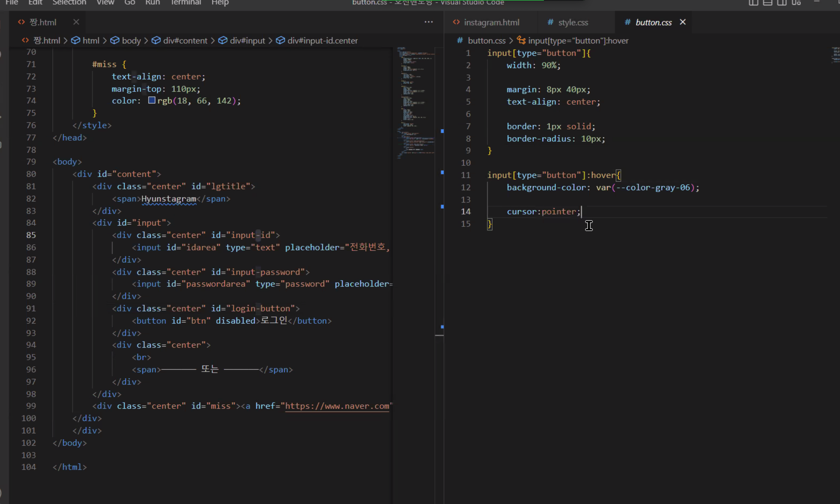Click line number 85 in 짱.html
The image size is (840, 504).
click(x=31, y=235)
